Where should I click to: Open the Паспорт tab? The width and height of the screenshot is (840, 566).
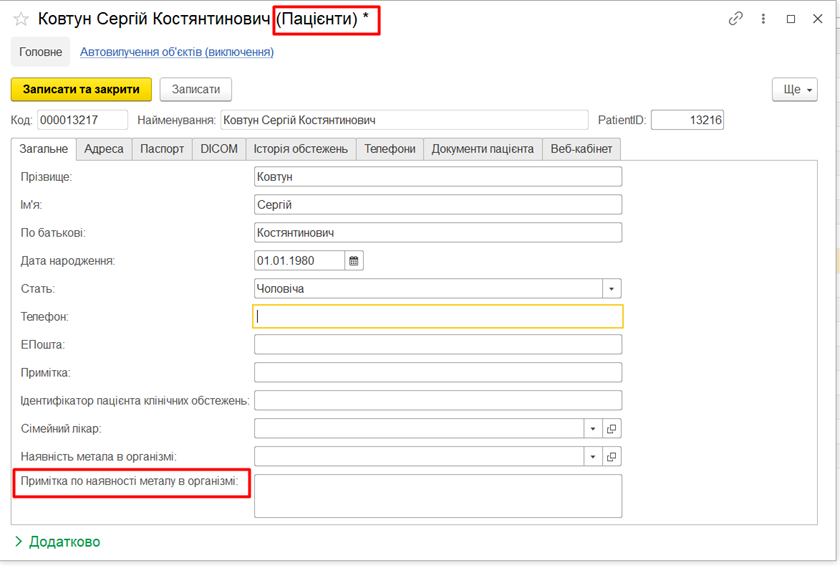[x=162, y=149]
